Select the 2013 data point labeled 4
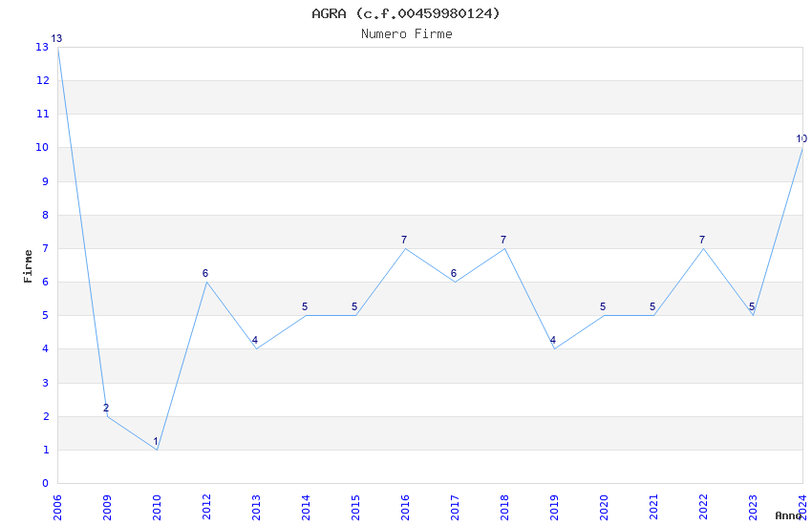Image resolution: width=812 pixels, height=525 pixels. [256, 349]
